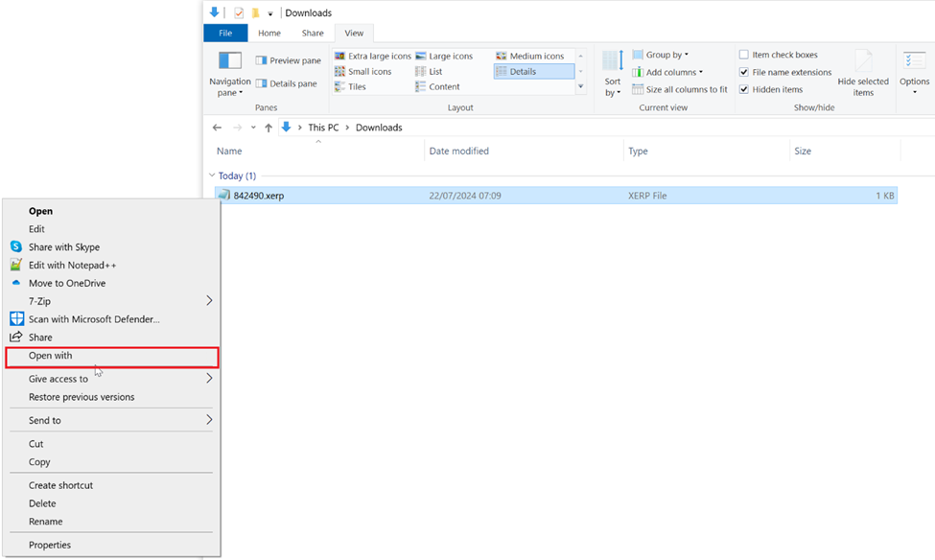Choose Open with from context menu
This screenshot has width=935, height=560.
[x=50, y=356]
